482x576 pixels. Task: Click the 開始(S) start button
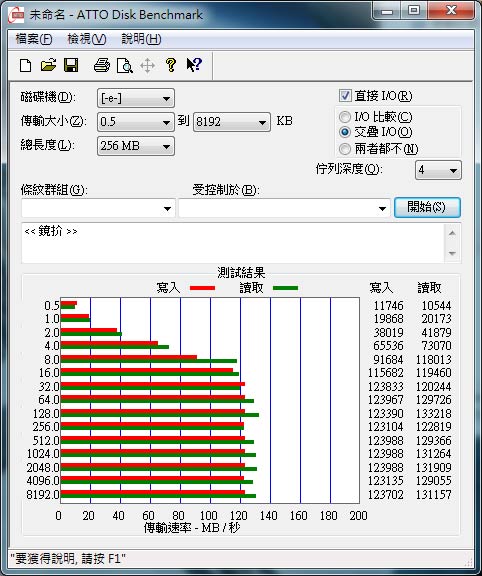point(427,208)
